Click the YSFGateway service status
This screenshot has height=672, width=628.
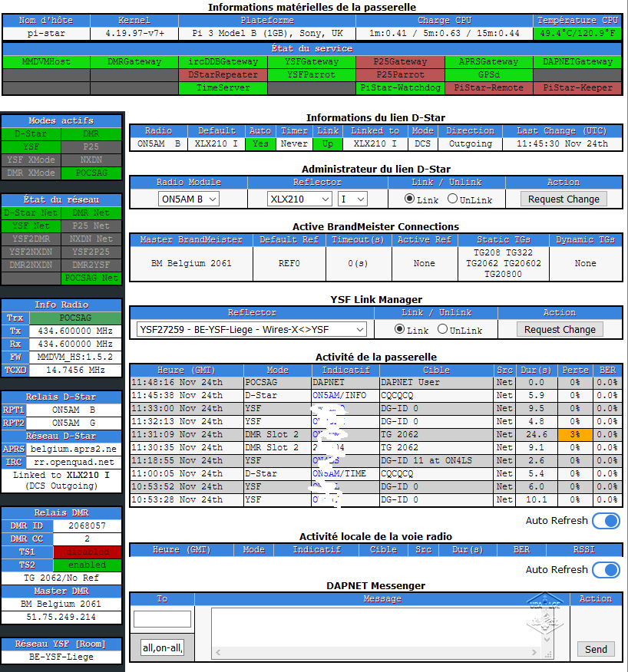312,61
